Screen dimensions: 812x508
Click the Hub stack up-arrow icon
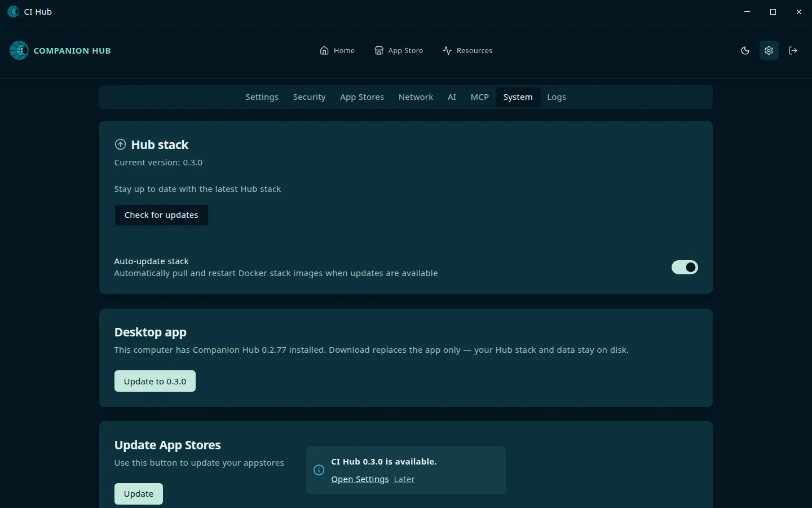[120, 144]
